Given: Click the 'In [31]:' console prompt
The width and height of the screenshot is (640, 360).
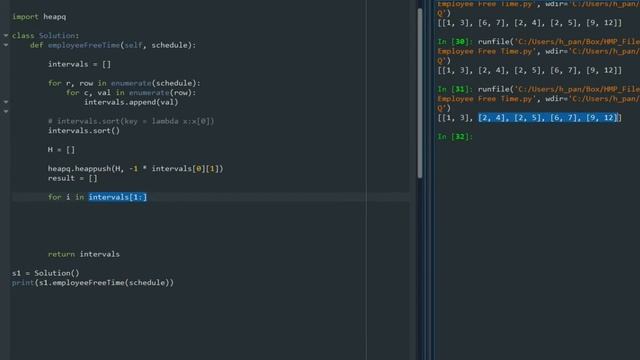Looking at the screenshot, I should click(455, 89).
